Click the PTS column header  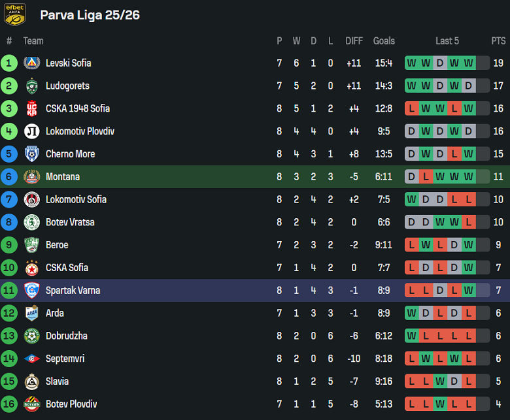498,40
